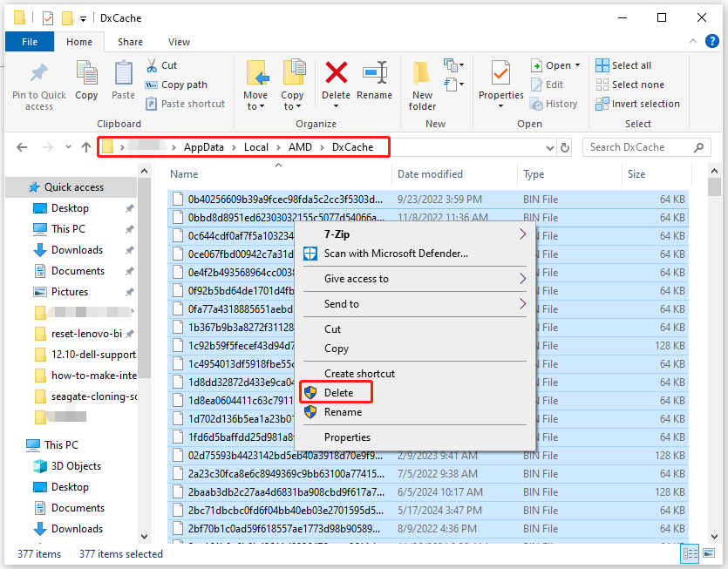This screenshot has height=569, width=728.
Task: Expand the Properties ribbon dropdown arrow
Action: pos(500,106)
